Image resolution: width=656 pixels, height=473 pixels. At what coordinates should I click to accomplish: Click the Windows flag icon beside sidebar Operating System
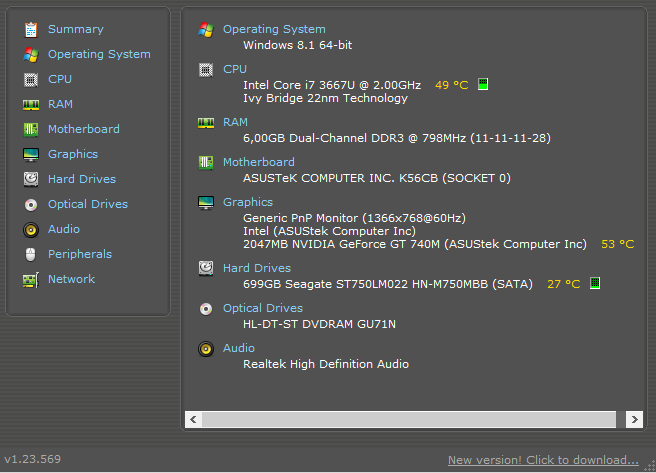(x=31, y=55)
